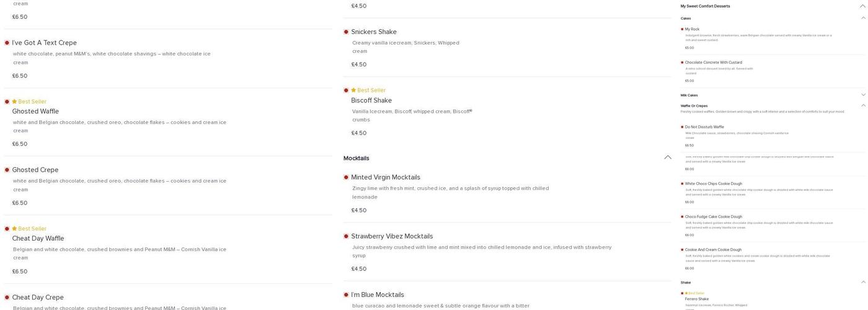The width and height of the screenshot is (868, 310).
Task: Open the Biscoff Shake item
Action: coord(371,100)
